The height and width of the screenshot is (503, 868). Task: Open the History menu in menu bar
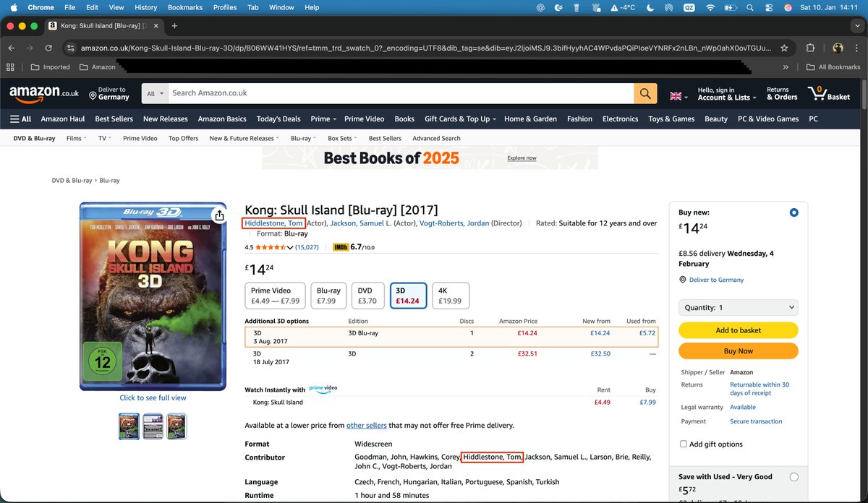pyautogui.click(x=145, y=7)
